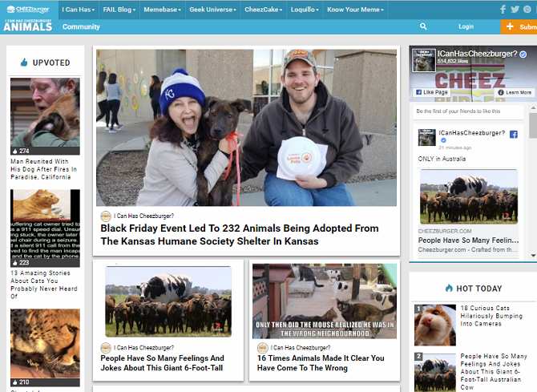Image resolution: width=537 pixels, height=392 pixels.
Task: Open the Twitter icon in top bar
Action: click(x=515, y=10)
